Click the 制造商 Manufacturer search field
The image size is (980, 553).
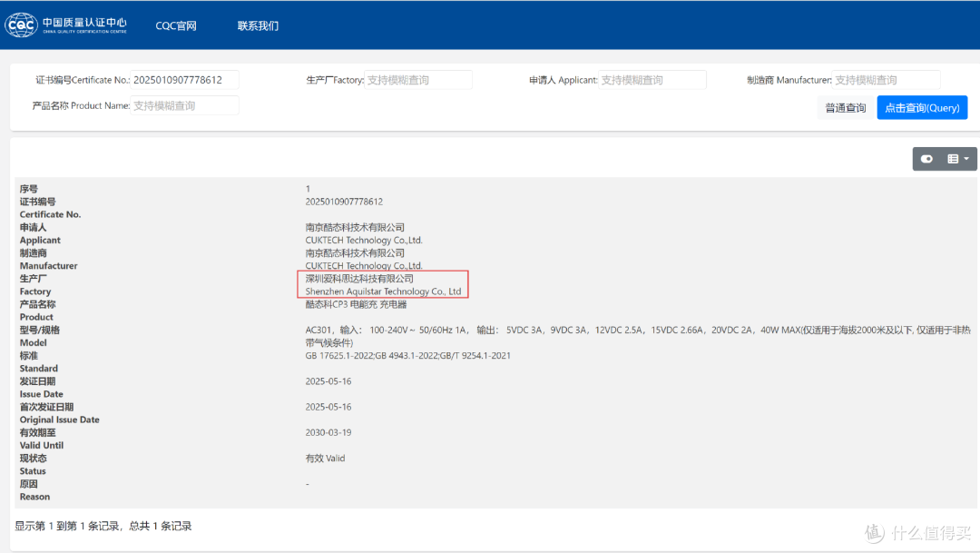click(x=887, y=80)
